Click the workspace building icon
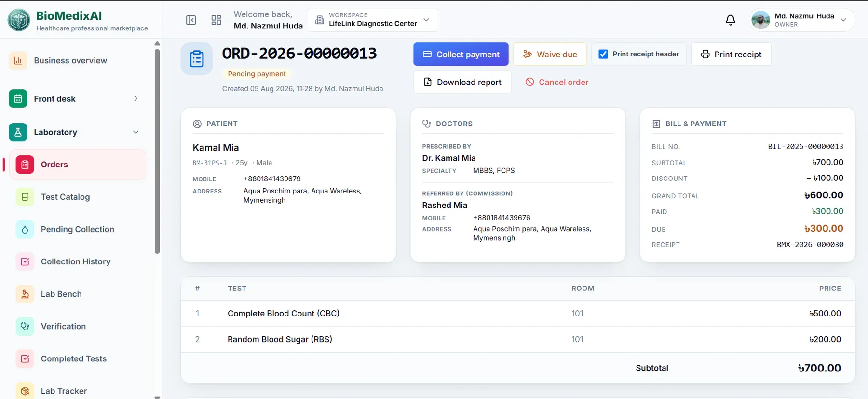868x399 pixels. click(x=320, y=20)
